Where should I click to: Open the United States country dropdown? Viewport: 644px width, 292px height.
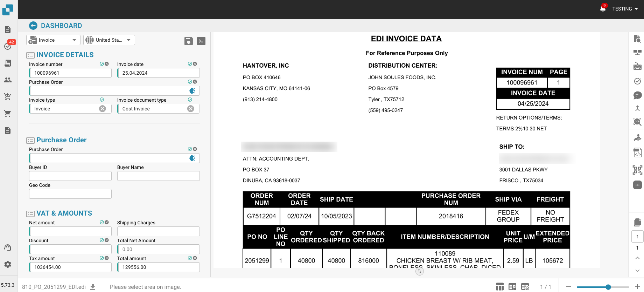click(x=109, y=40)
